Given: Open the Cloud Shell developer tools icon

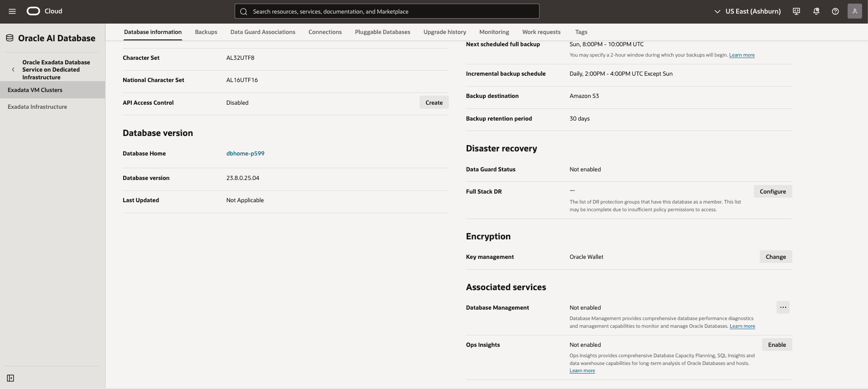Looking at the screenshot, I should [796, 11].
